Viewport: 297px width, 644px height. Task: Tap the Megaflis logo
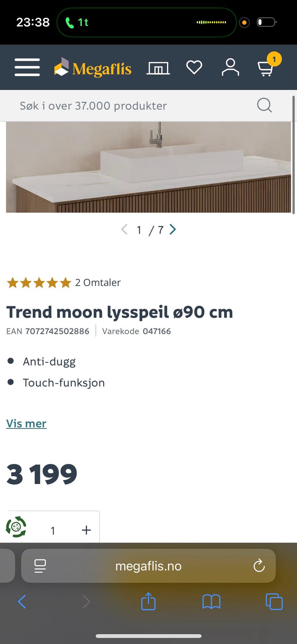[93, 68]
